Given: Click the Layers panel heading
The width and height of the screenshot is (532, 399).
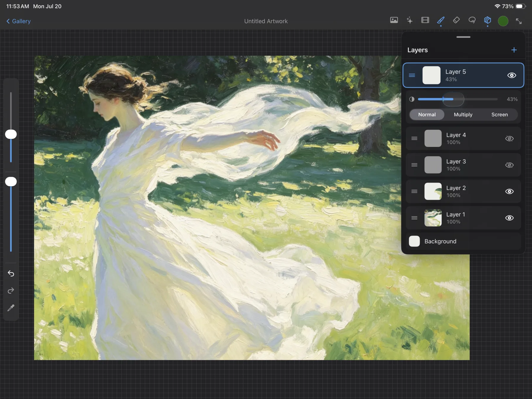Looking at the screenshot, I should 417,50.
